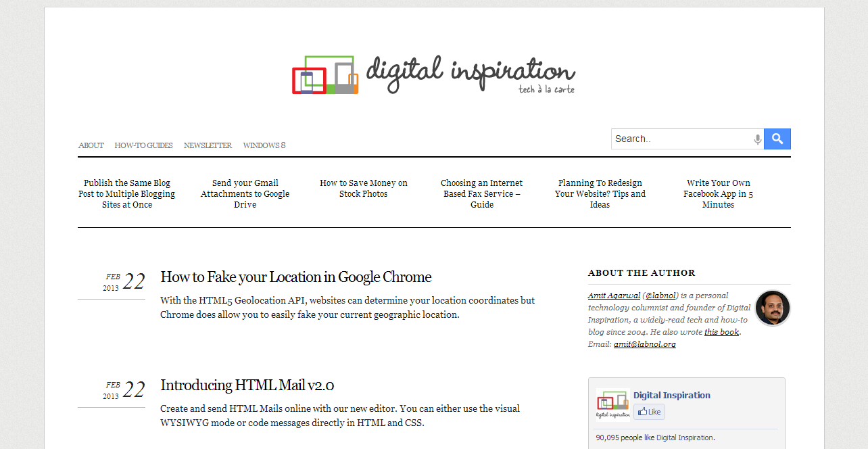Click the voice search microphone icon
The width and height of the screenshot is (868, 449).
pyautogui.click(x=758, y=139)
